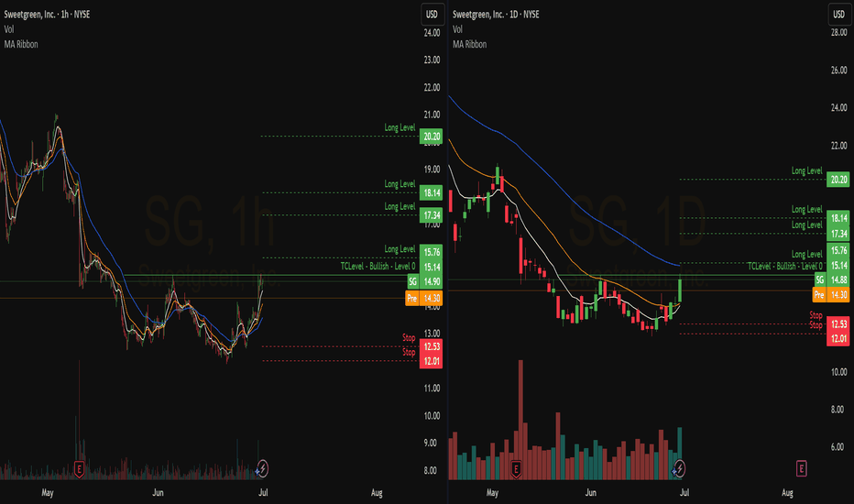The height and width of the screenshot is (504, 854).
Task: Select the Vol indicator on the 1h chart
Action: pos(9,29)
